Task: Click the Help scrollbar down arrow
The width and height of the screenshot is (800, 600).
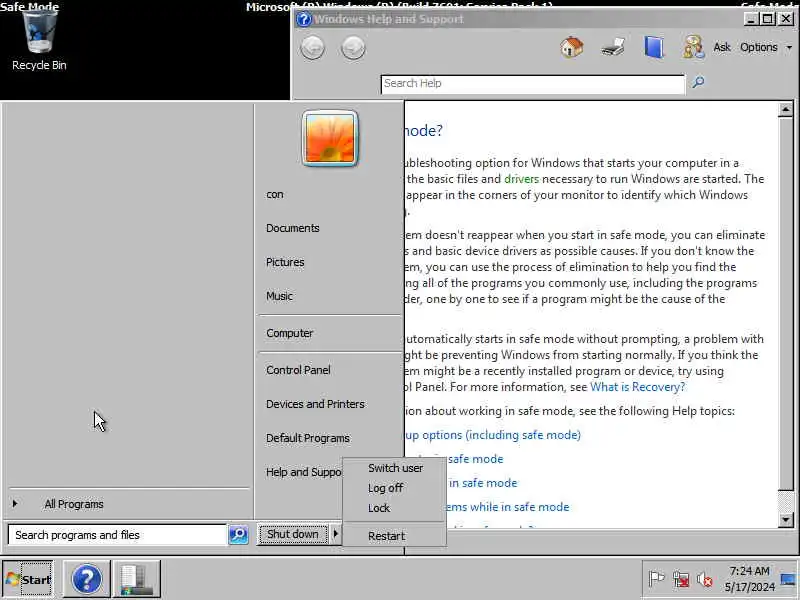Action: 785,519
